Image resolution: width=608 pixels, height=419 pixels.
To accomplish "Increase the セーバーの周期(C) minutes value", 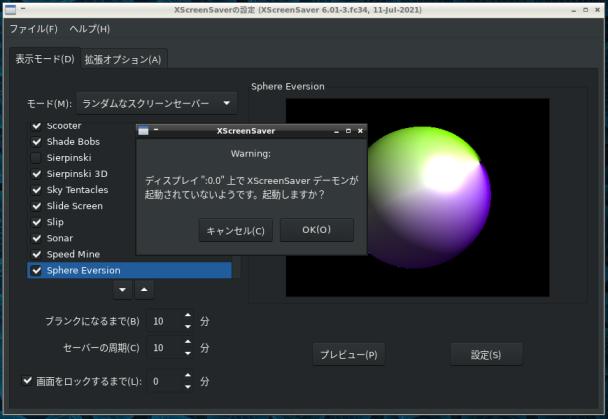I will click(188, 341).
